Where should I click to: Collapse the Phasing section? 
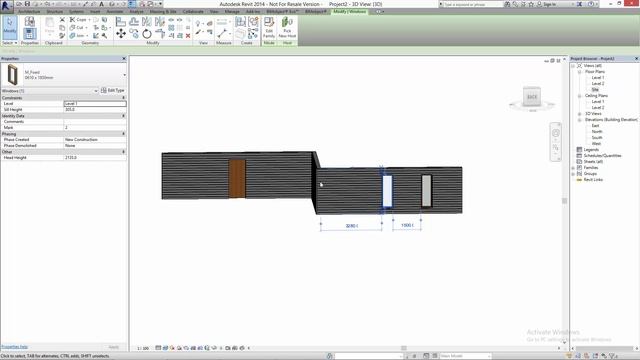pyautogui.click(x=124, y=134)
